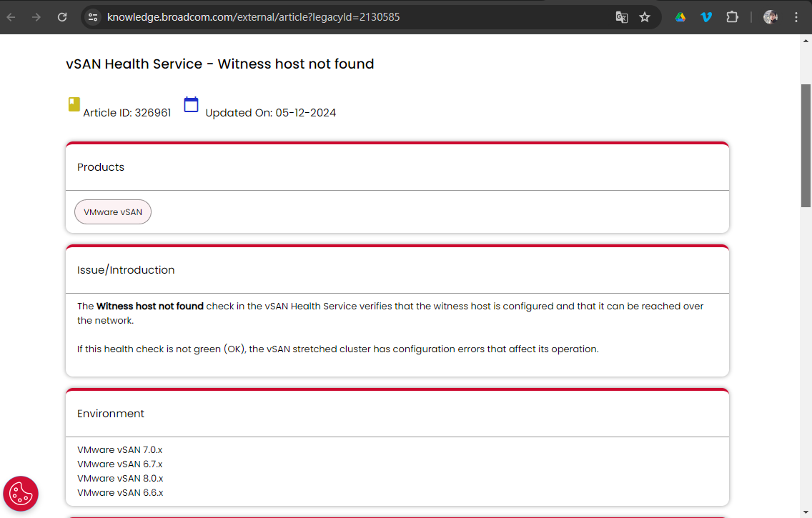812x518 pixels.
Task: Click the vertical scrollbar thumb
Action: [x=806, y=146]
